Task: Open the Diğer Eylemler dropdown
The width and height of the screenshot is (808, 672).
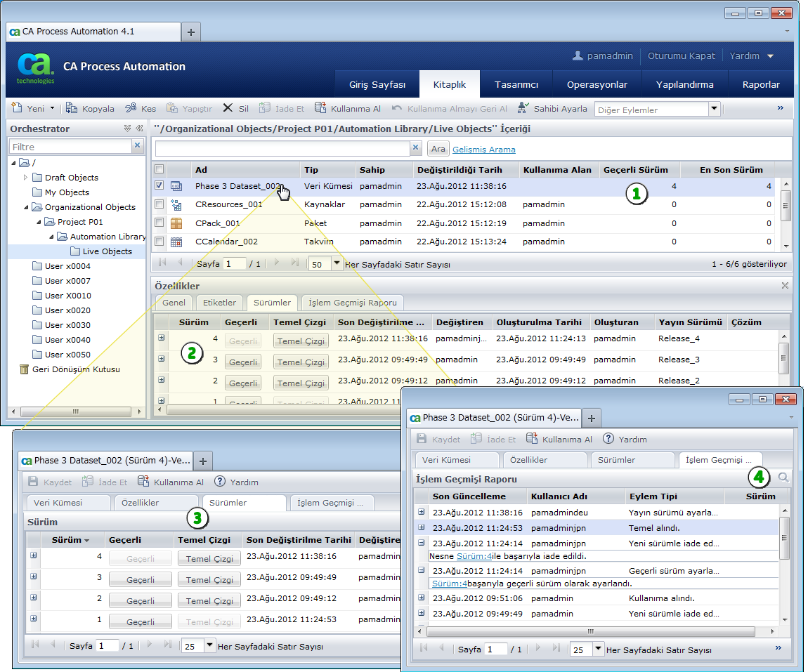Action: click(715, 109)
